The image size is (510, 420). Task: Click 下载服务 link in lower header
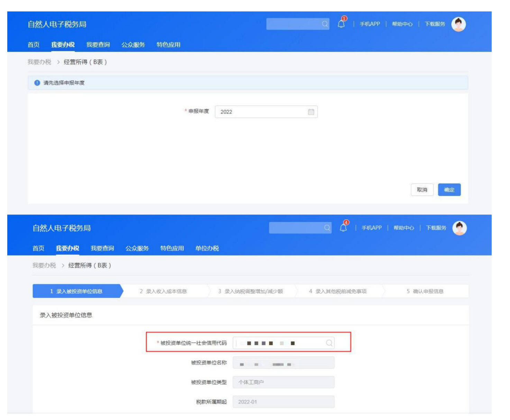436,228
